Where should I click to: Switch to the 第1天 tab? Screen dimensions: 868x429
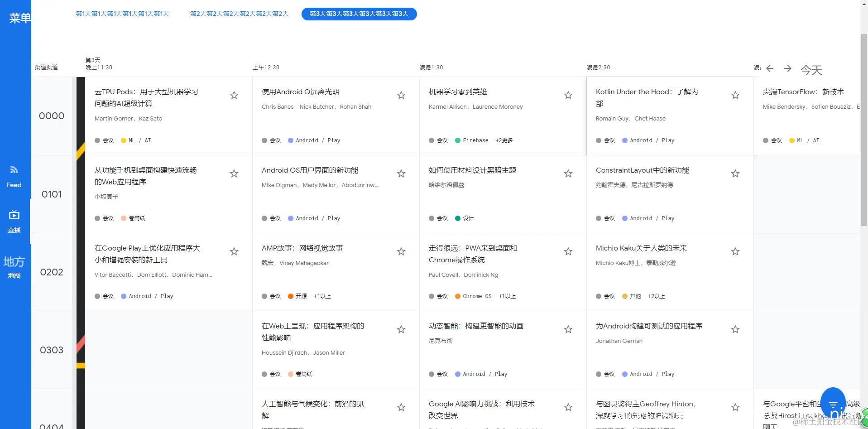122,14
